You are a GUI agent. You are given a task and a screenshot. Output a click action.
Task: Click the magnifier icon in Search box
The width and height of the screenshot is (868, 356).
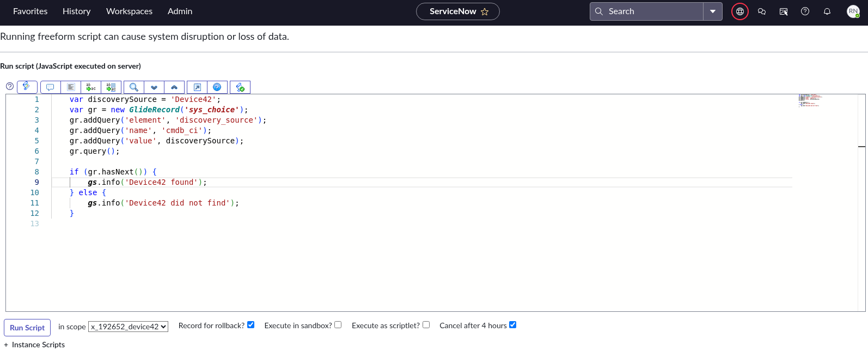[599, 11]
